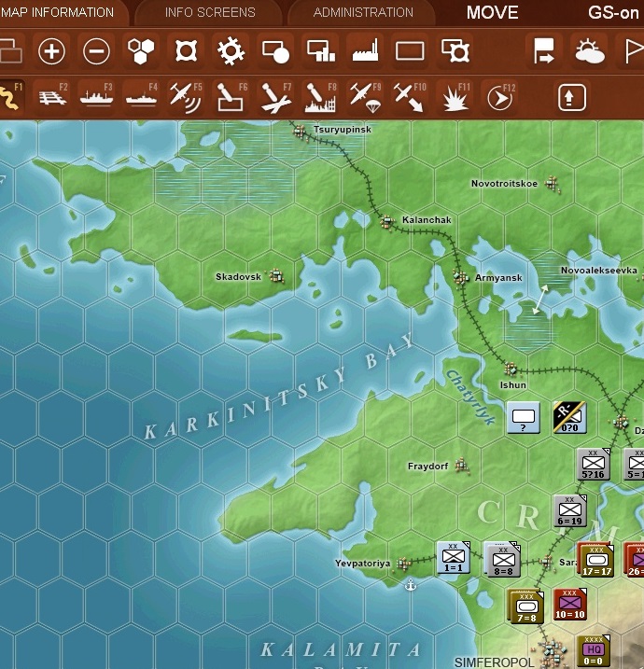Click the rectangle with gear icon
Image resolution: width=644 pixels, height=669 pixels.
point(455,51)
